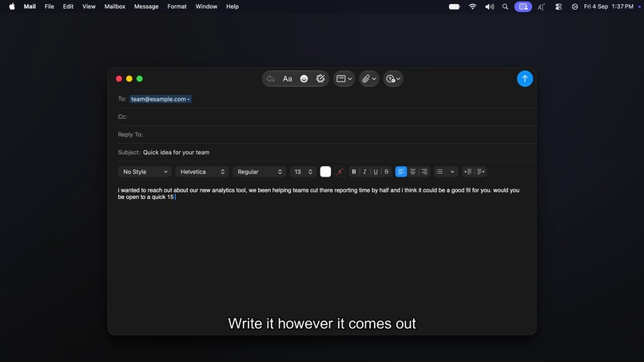Open the Regular typeface dropdown
Screen dimensions: 644x362
point(259,172)
